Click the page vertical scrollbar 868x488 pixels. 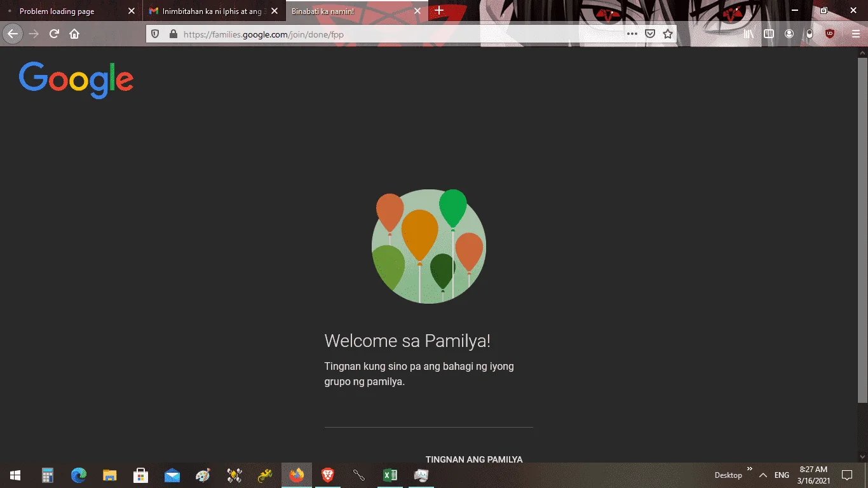[862, 230]
